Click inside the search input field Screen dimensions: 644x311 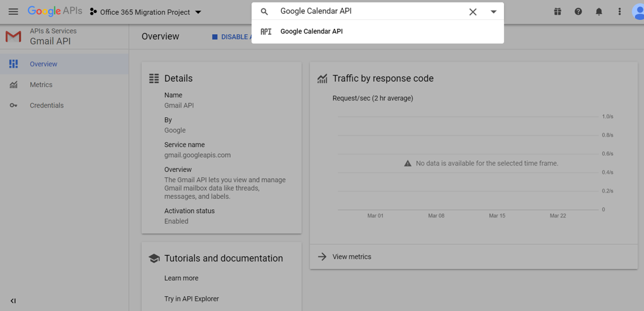(367, 12)
